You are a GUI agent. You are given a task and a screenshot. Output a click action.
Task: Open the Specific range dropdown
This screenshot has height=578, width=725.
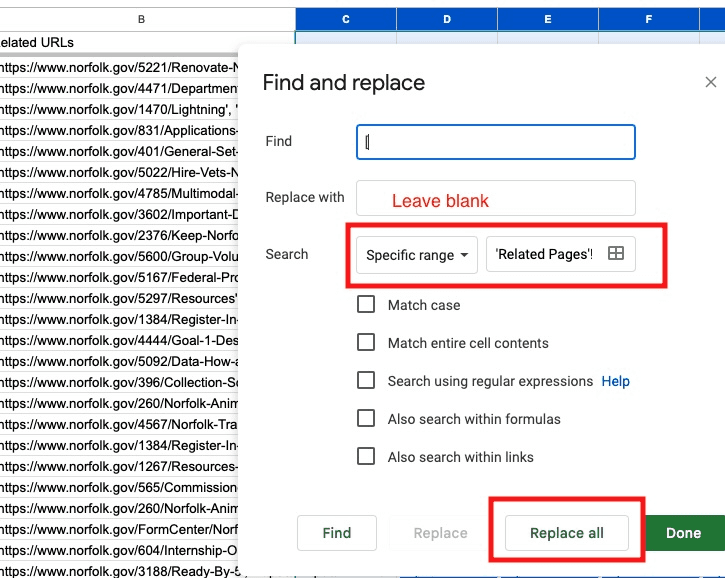[417, 255]
